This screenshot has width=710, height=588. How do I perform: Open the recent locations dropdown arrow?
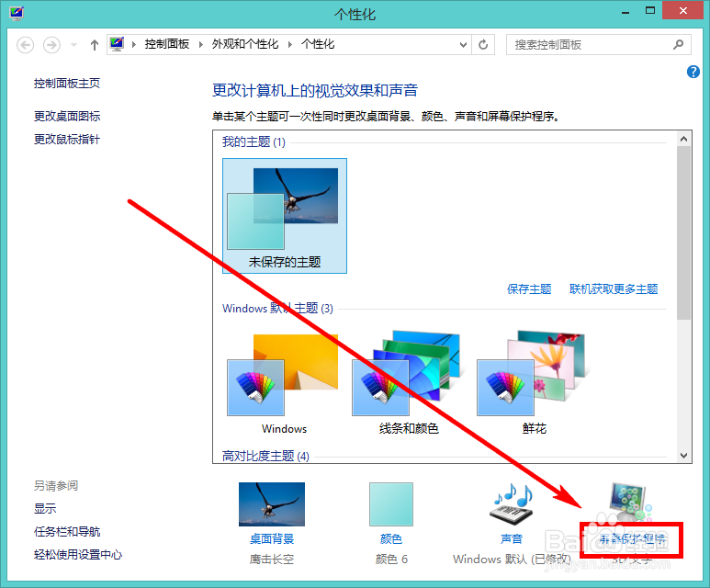coord(73,45)
